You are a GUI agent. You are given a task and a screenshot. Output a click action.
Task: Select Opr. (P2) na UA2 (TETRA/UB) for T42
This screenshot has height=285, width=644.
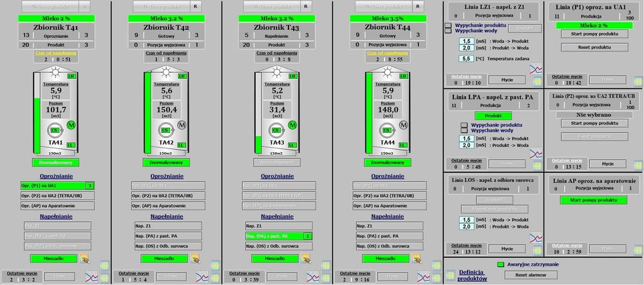168,196
